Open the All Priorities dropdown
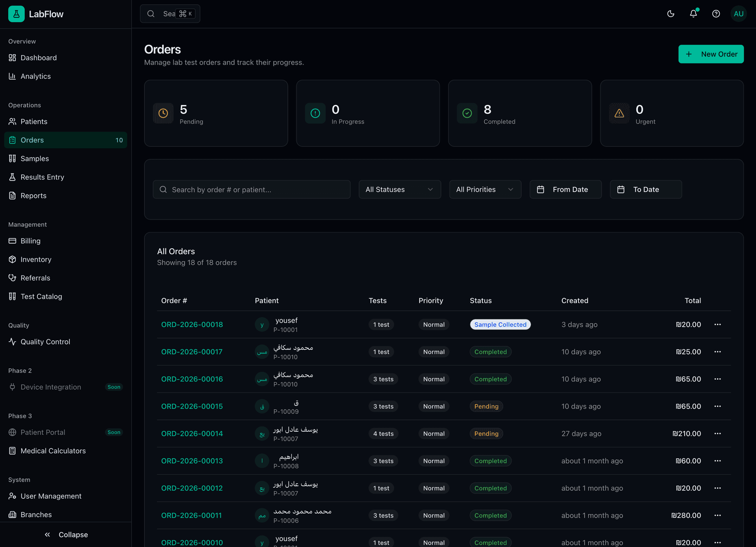This screenshot has height=547, width=756. pos(485,189)
